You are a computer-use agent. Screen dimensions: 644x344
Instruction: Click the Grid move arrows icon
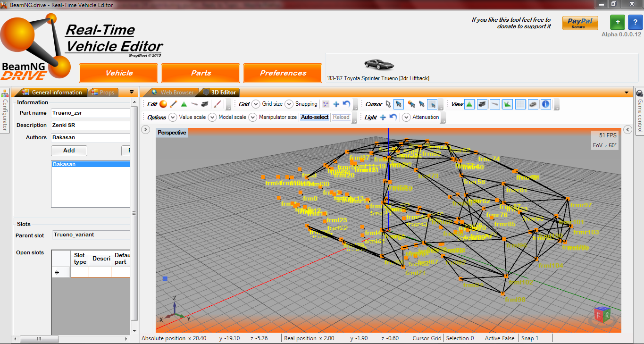pos(336,104)
